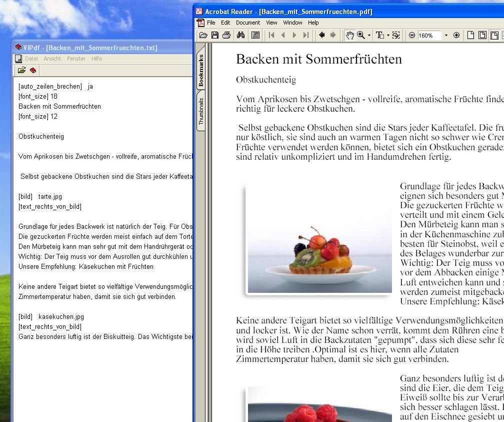Image resolution: width=504 pixels, height=422 pixels.
Task: Click the Zoom Out minus button
Action: pos(412,35)
